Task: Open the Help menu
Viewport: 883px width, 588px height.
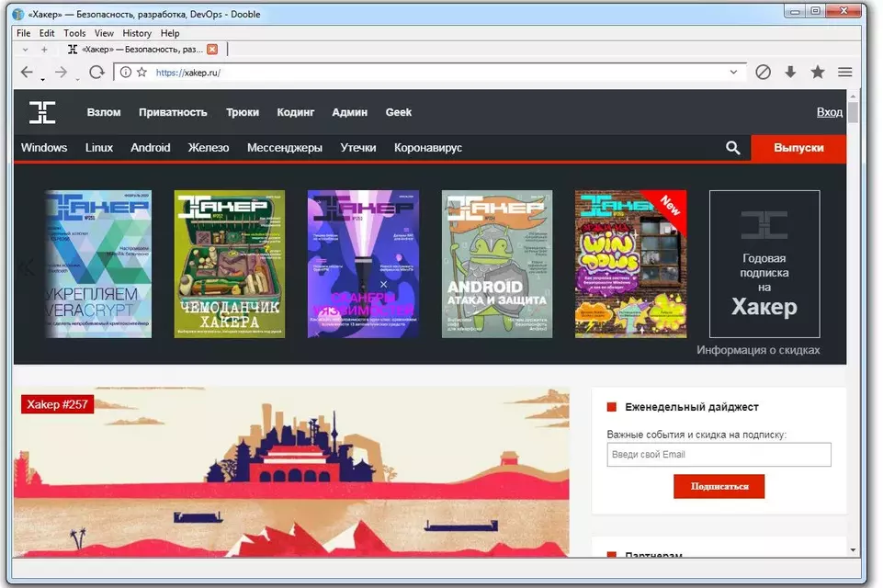Action: (x=169, y=33)
